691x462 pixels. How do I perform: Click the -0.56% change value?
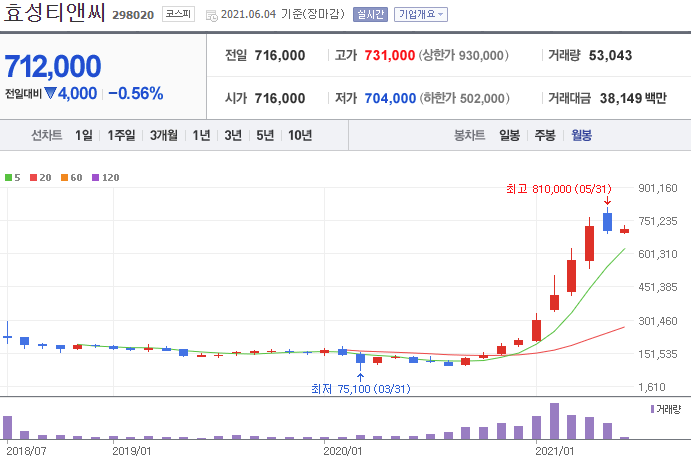[x=136, y=93]
